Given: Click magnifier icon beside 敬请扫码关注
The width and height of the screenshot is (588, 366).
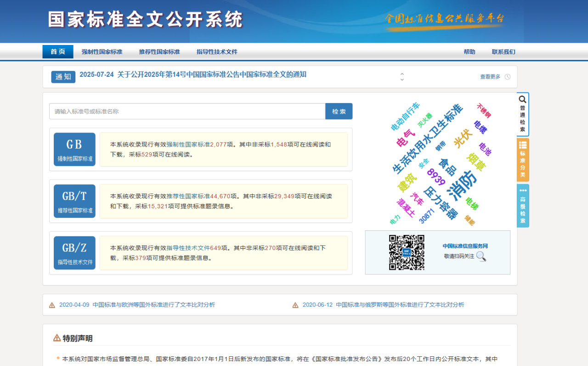Looking at the screenshot, I should 481,256.
